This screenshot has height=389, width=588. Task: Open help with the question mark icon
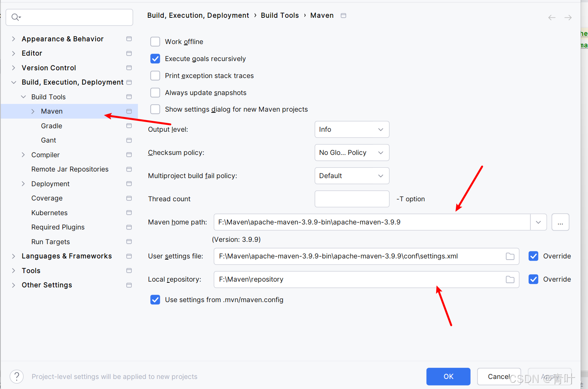coord(17,376)
